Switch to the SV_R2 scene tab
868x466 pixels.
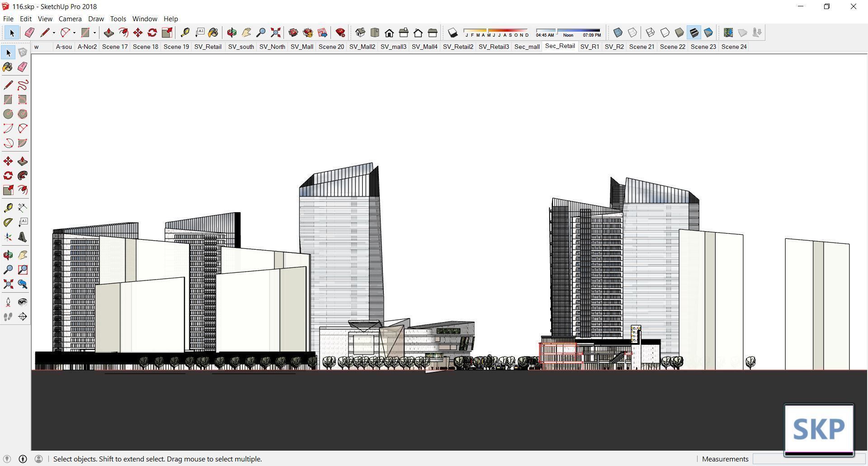614,47
